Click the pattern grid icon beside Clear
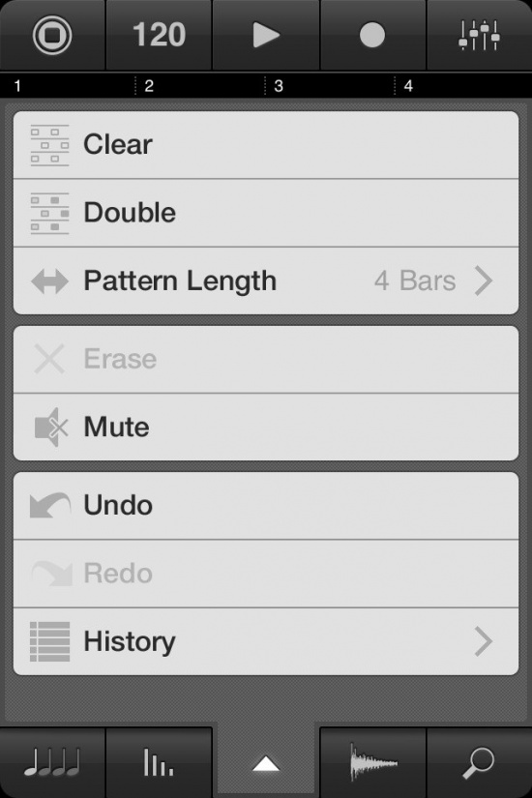 tap(49, 145)
